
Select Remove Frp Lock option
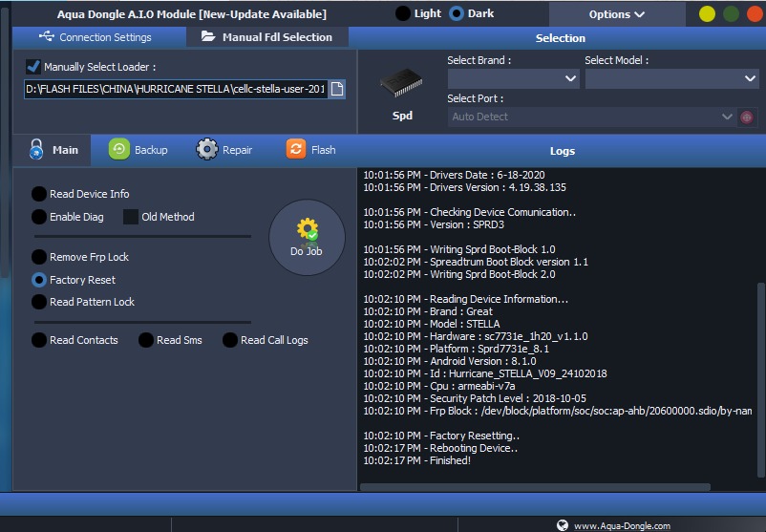[39, 257]
